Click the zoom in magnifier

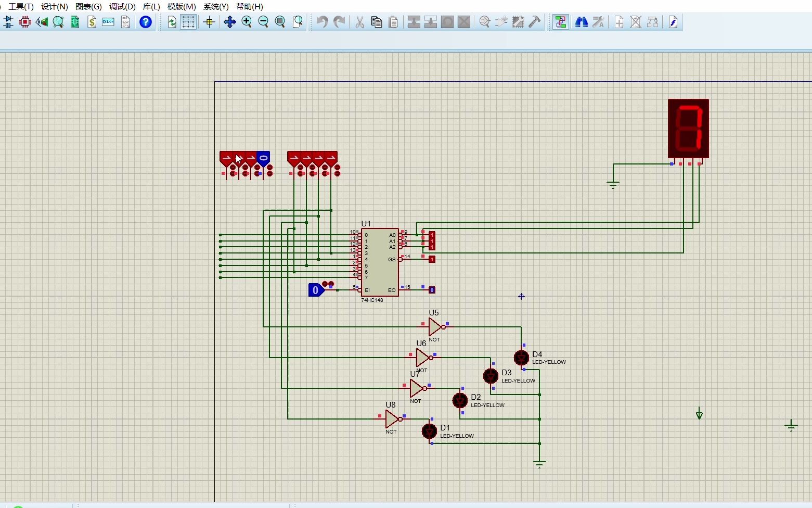(247, 22)
